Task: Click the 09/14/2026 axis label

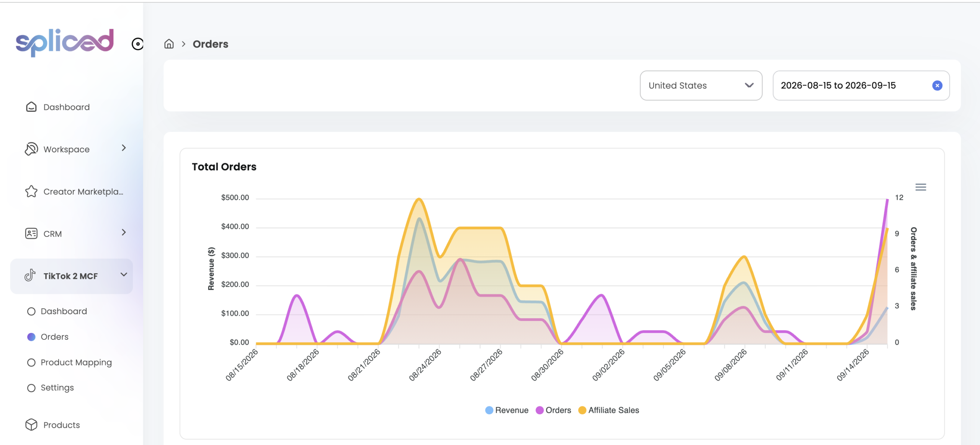Action: point(853,365)
